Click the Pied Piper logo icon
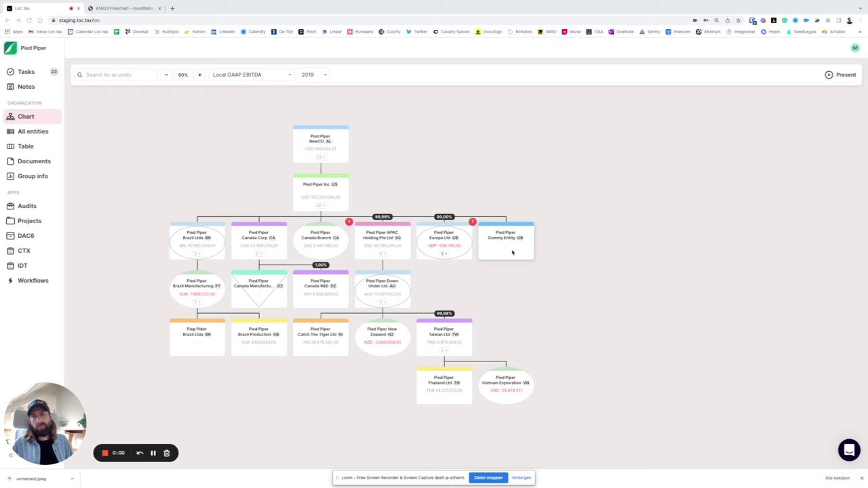Image resolution: width=868 pixels, height=488 pixels. (x=10, y=48)
